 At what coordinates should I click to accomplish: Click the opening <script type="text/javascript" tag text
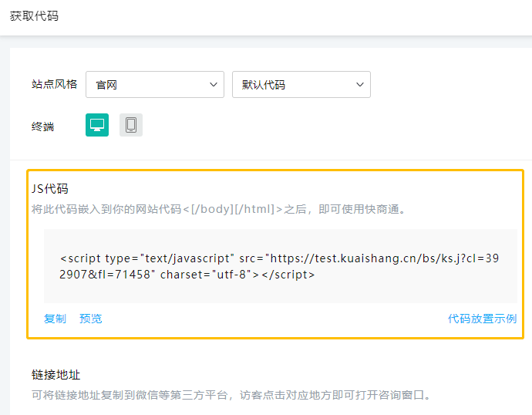coord(146,258)
